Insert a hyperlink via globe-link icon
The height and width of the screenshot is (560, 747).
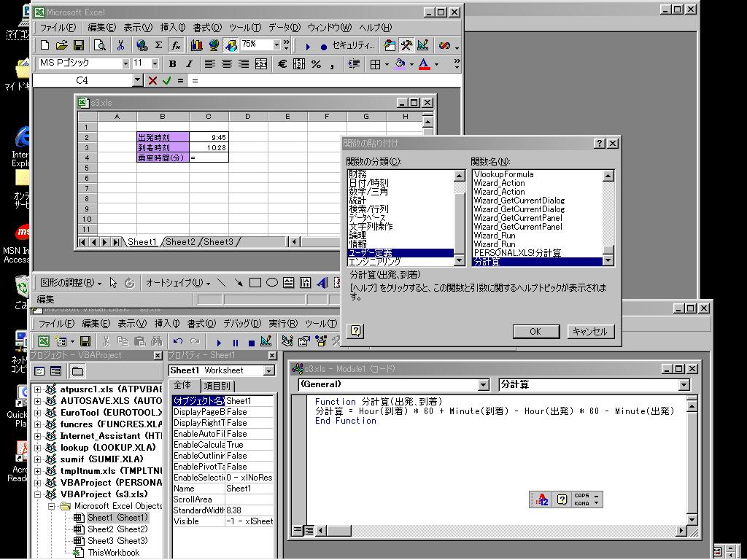142,45
